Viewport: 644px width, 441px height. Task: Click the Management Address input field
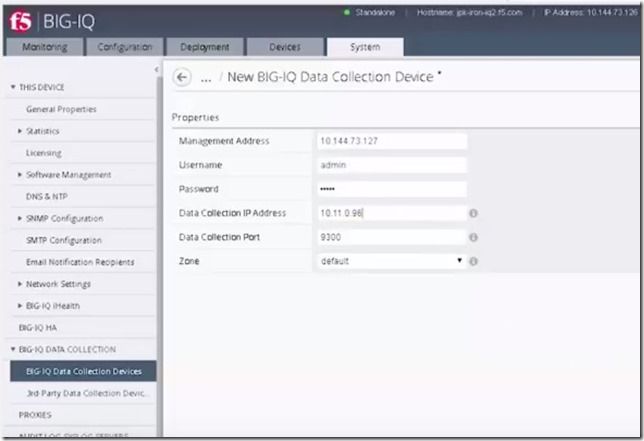[x=392, y=141]
